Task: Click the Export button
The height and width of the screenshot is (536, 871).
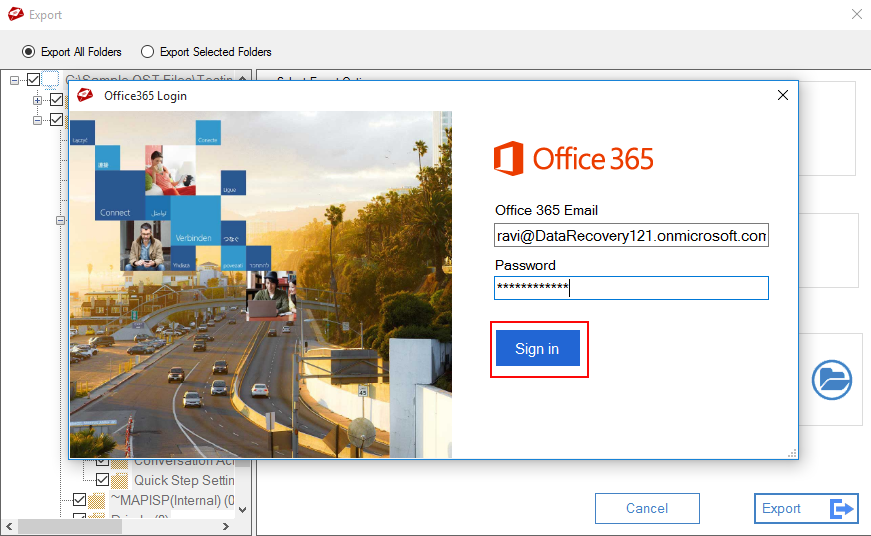Action: point(806,508)
